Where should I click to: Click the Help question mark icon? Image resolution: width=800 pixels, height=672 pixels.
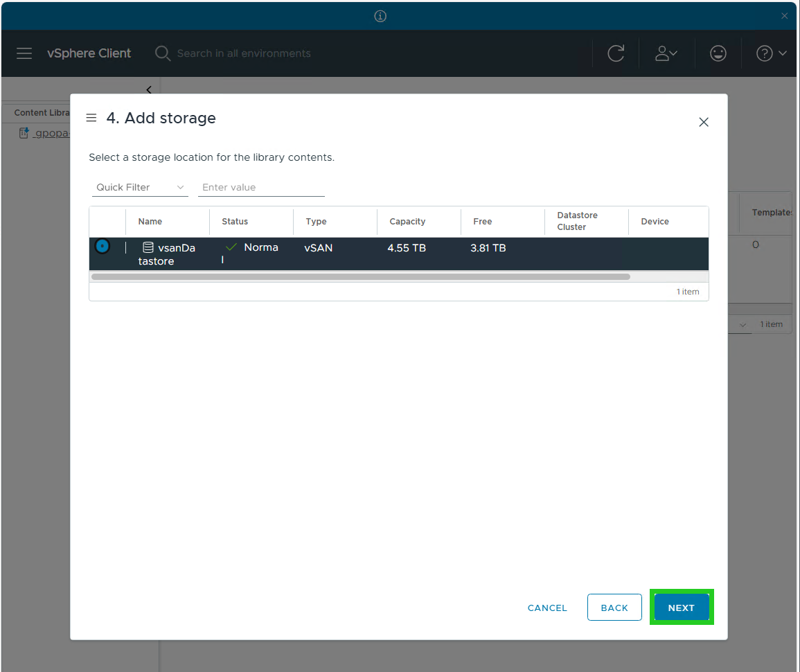pyautogui.click(x=765, y=53)
